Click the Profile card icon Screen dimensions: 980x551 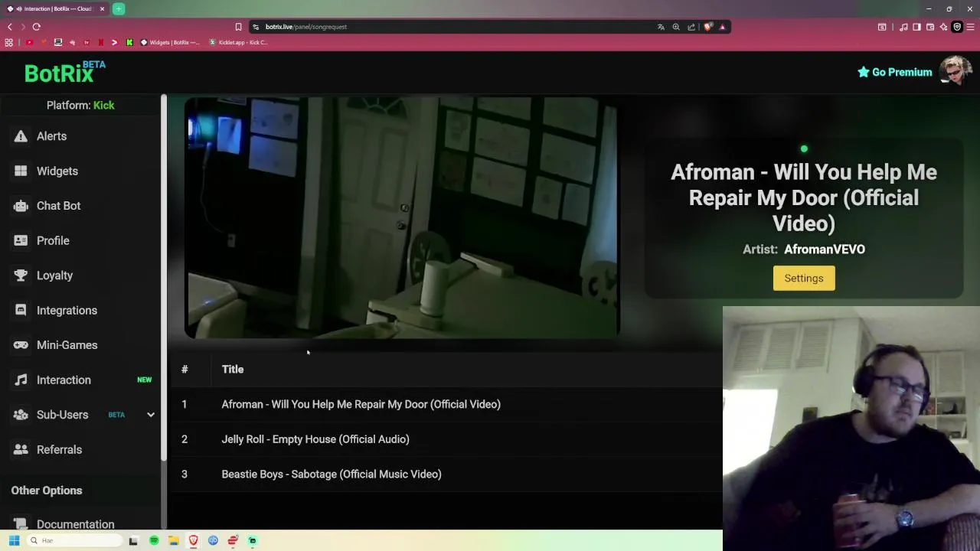pyautogui.click(x=21, y=240)
